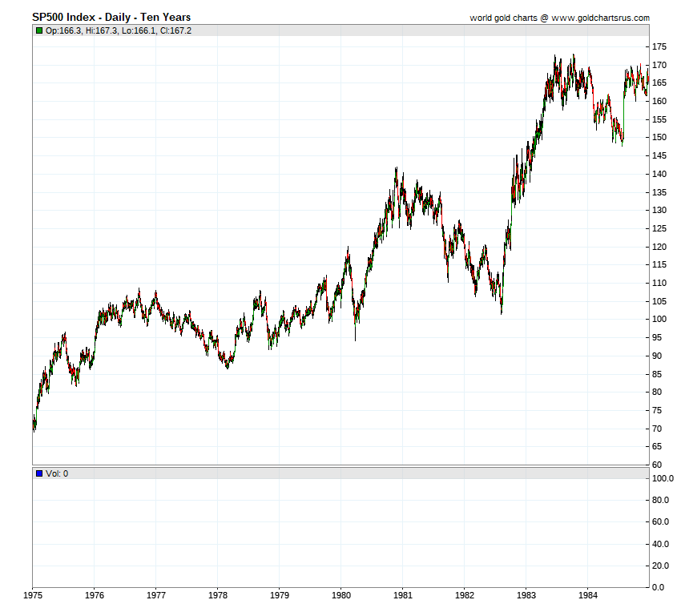Click the 20.0 volume axis label

click(x=661, y=566)
